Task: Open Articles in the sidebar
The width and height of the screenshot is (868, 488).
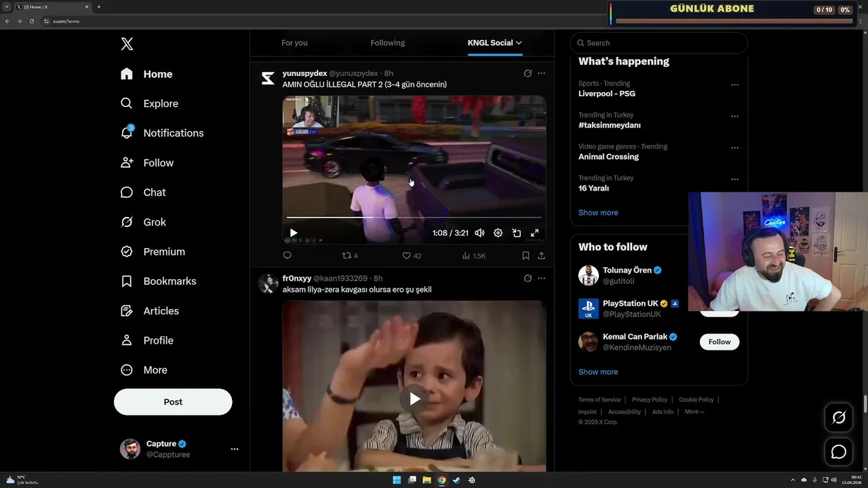Action: (x=150, y=311)
